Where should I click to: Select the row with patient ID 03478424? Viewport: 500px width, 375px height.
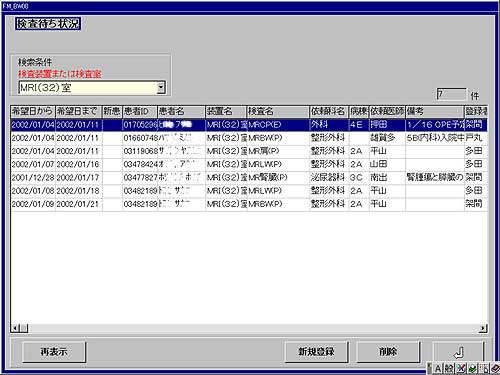pos(249,164)
